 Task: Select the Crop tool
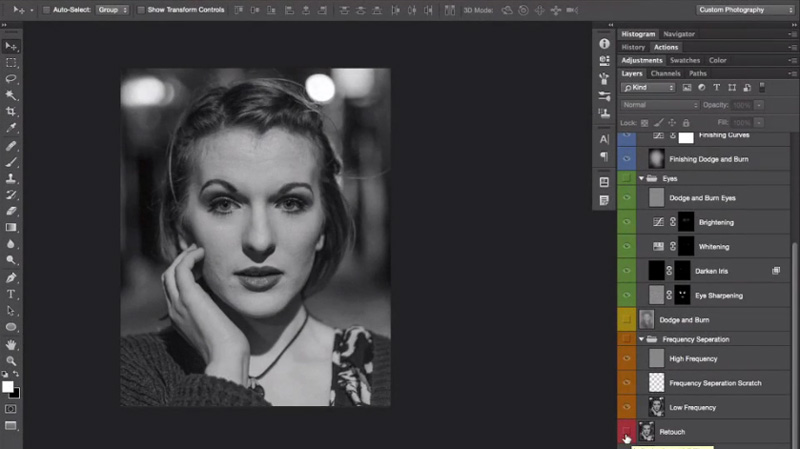(x=11, y=112)
